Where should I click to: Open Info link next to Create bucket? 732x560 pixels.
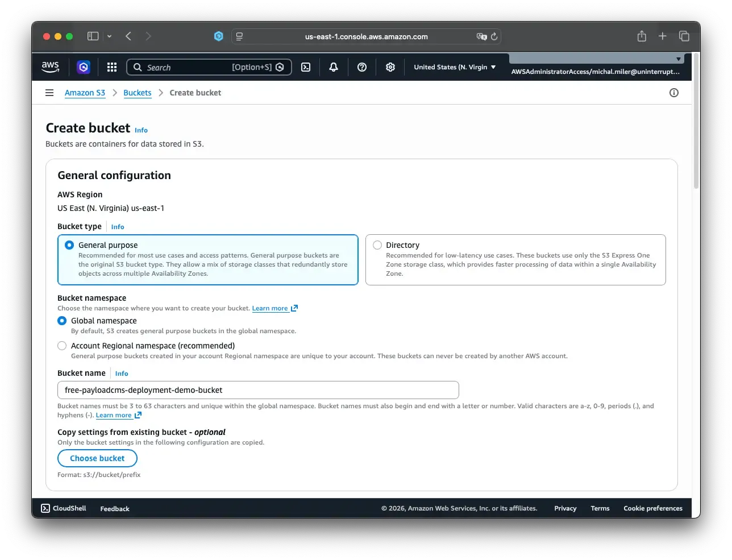tap(141, 130)
